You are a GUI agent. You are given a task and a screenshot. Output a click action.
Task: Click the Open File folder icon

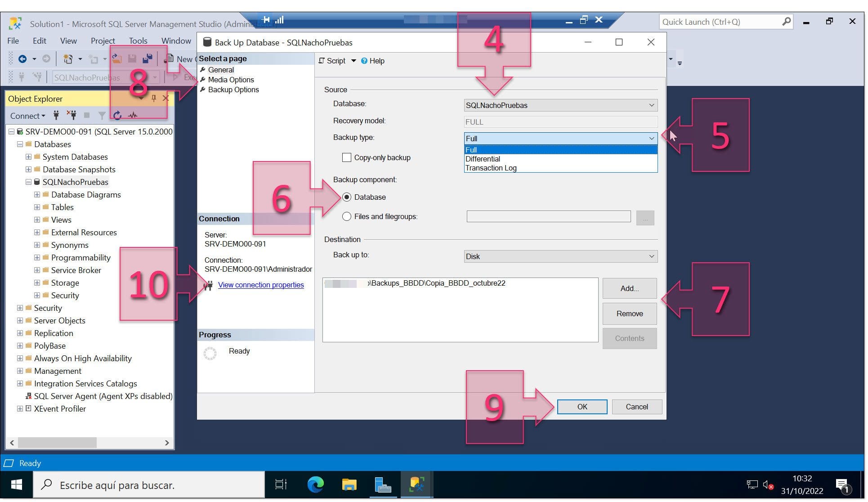[x=117, y=58]
